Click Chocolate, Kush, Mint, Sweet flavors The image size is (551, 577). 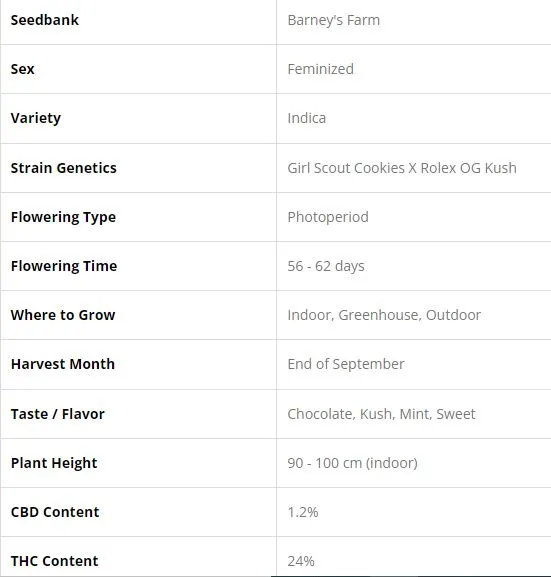pyautogui.click(x=381, y=414)
